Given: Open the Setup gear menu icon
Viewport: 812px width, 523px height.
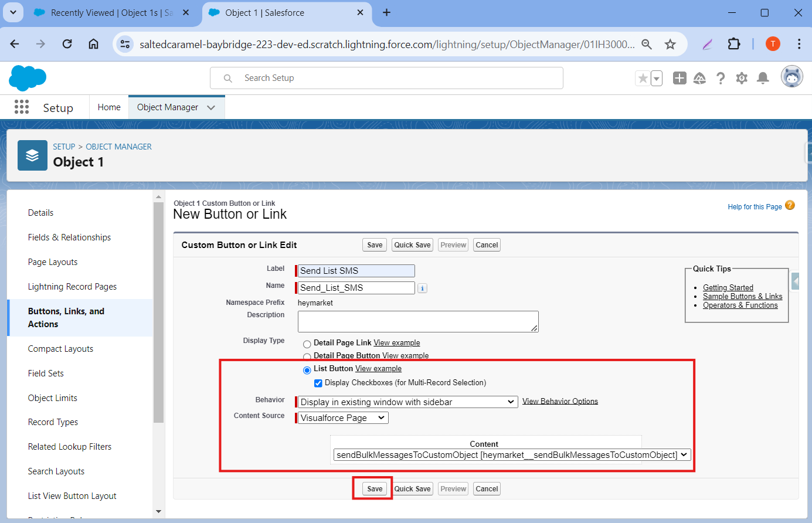Looking at the screenshot, I should coord(742,78).
